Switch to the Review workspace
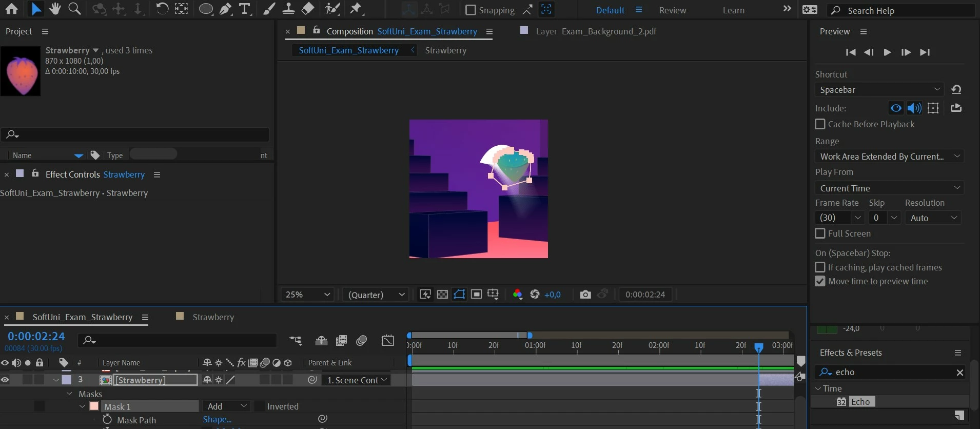 point(673,10)
